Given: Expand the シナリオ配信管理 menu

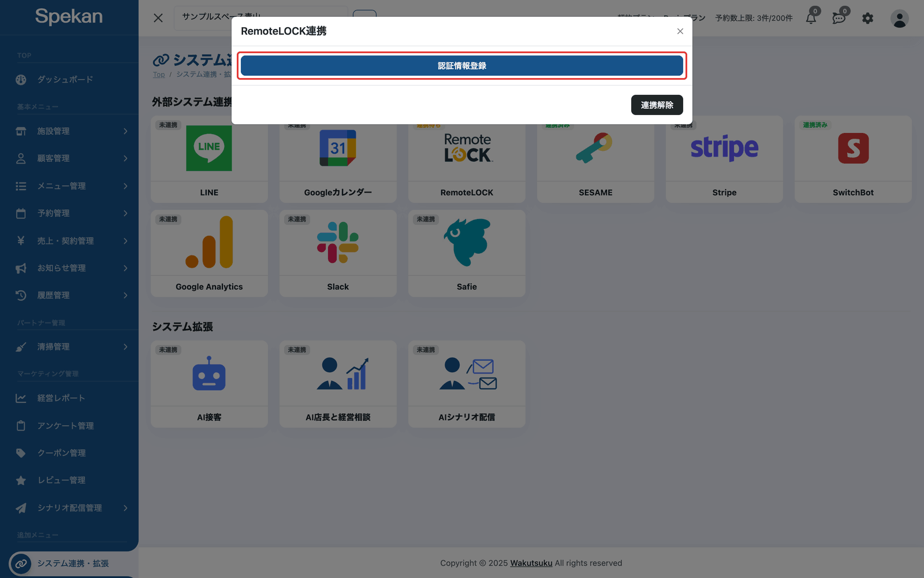Looking at the screenshot, I should click(x=69, y=508).
